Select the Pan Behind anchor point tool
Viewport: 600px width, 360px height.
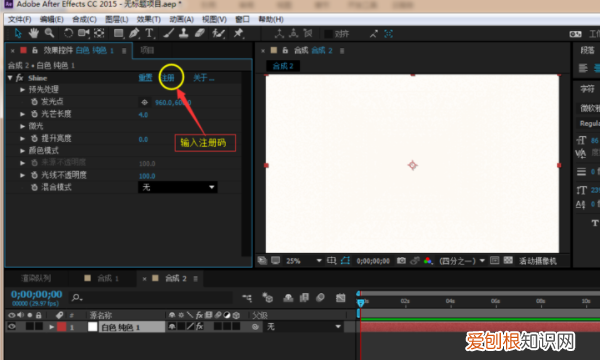[99, 33]
